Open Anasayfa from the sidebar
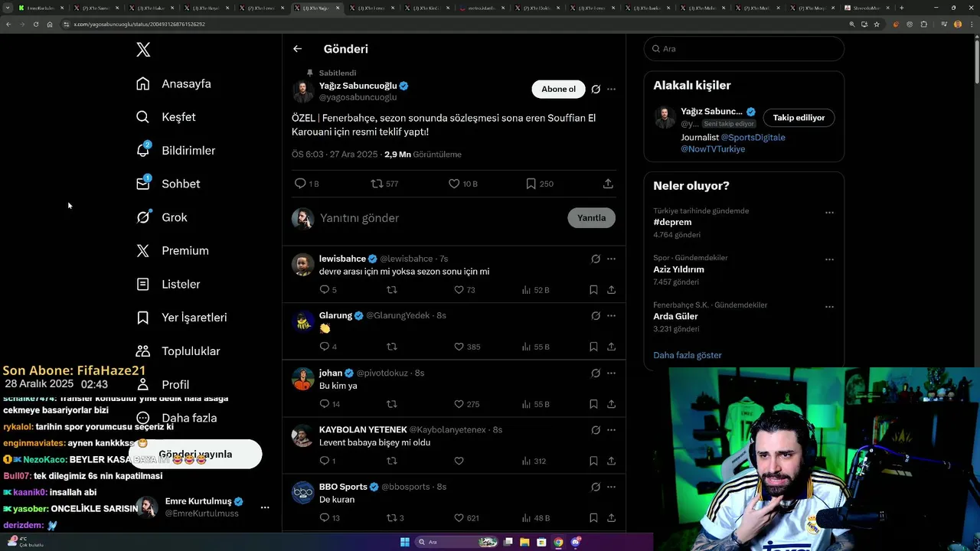The image size is (980, 551). click(x=173, y=83)
